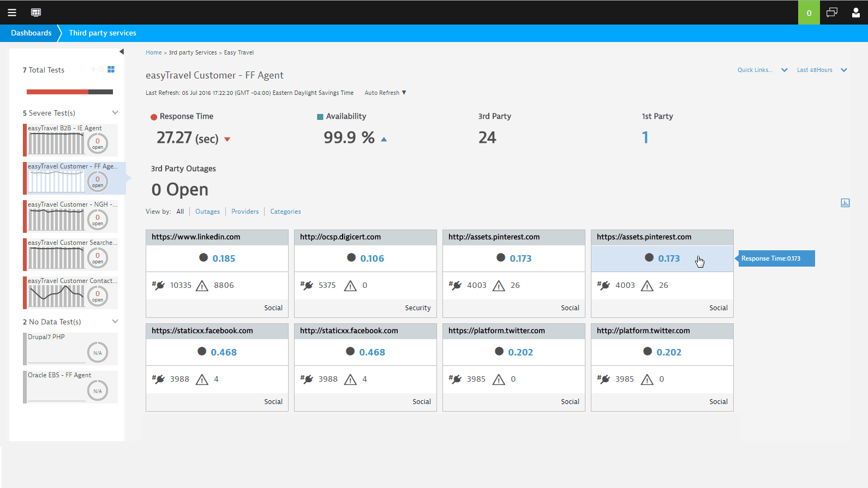
Task: Open the 0.468 value on the https://staticxx.facebook.com card
Action: (x=224, y=352)
